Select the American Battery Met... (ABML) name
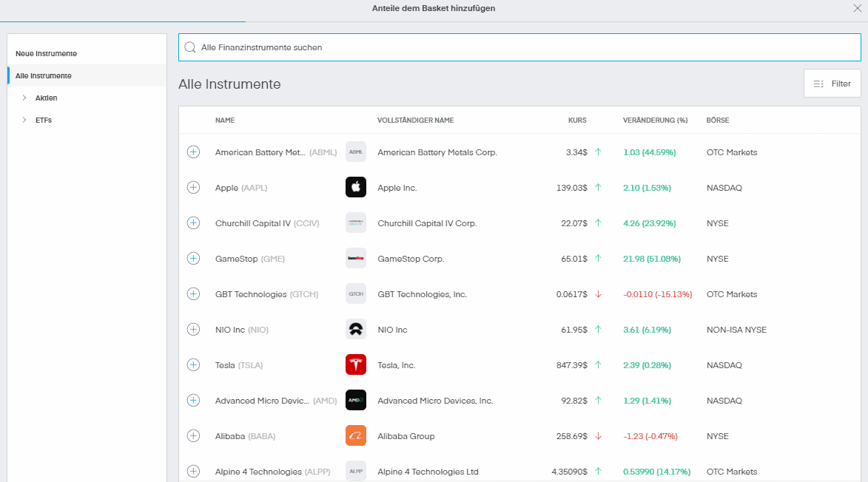868x482 pixels. coord(276,152)
